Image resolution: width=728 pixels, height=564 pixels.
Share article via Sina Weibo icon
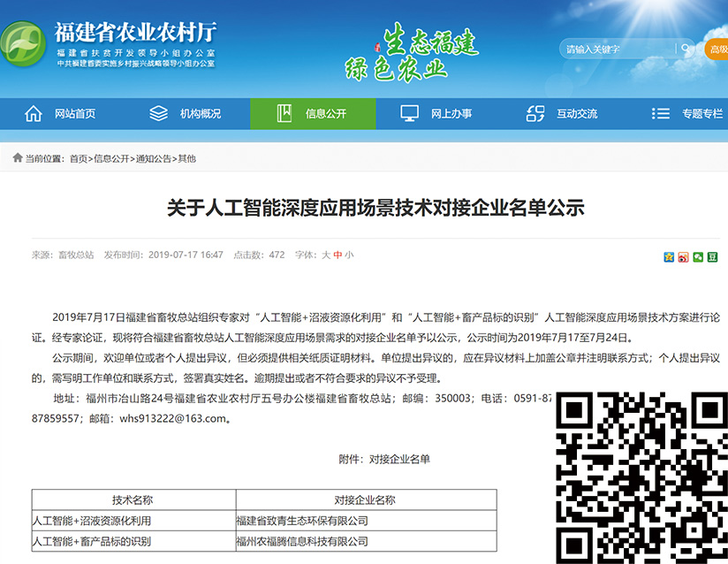(x=684, y=256)
